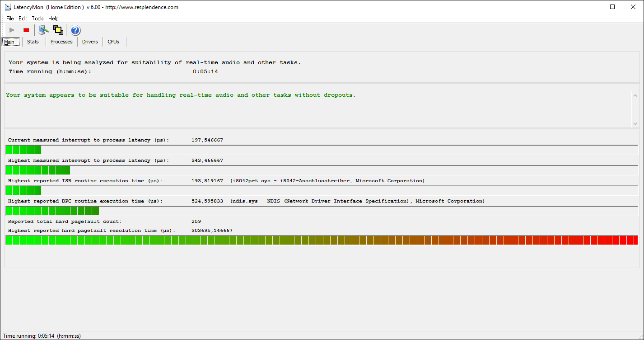Click the pagefault count value 259
This screenshot has height=340, width=644.
[x=196, y=222]
